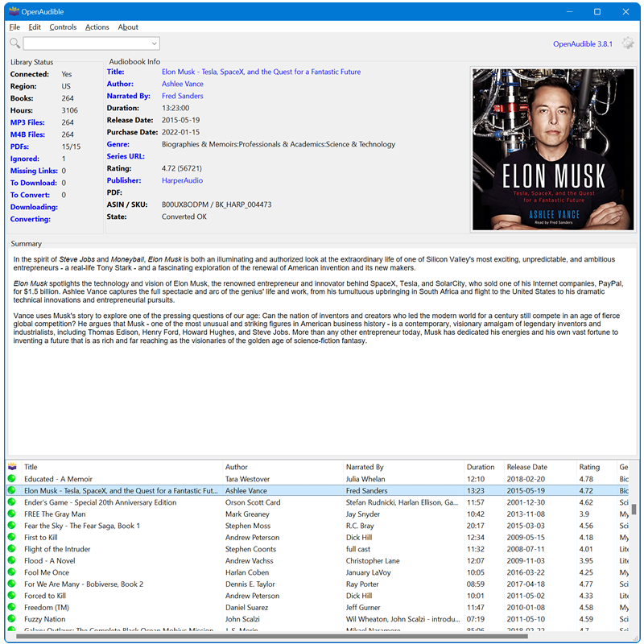
Task: Click the Fred Sanders narrator link
Action: (x=183, y=96)
